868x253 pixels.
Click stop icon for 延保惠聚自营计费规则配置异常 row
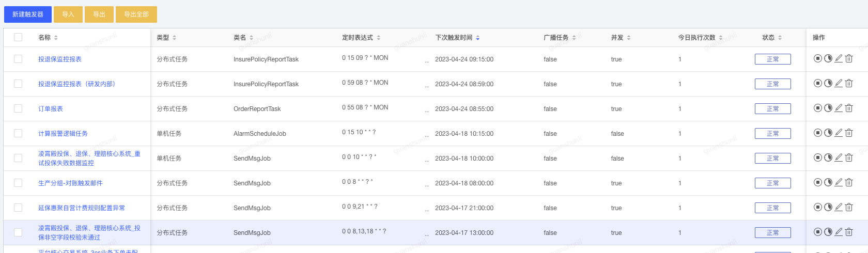tap(817, 207)
